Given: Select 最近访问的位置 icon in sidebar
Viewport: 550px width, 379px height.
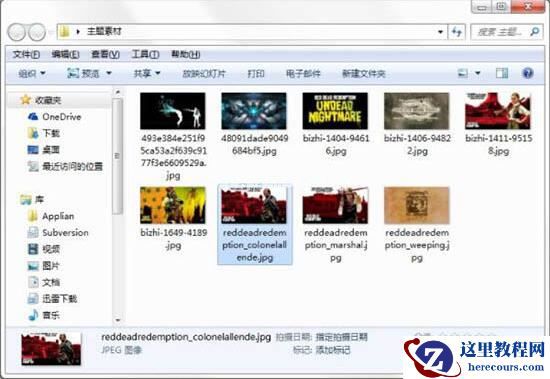Looking at the screenshot, I should pyautogui.click(x=33, y=166).
